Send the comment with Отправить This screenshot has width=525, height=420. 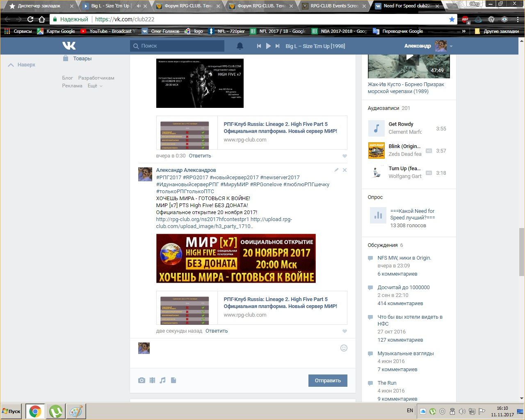click(328, 381)
